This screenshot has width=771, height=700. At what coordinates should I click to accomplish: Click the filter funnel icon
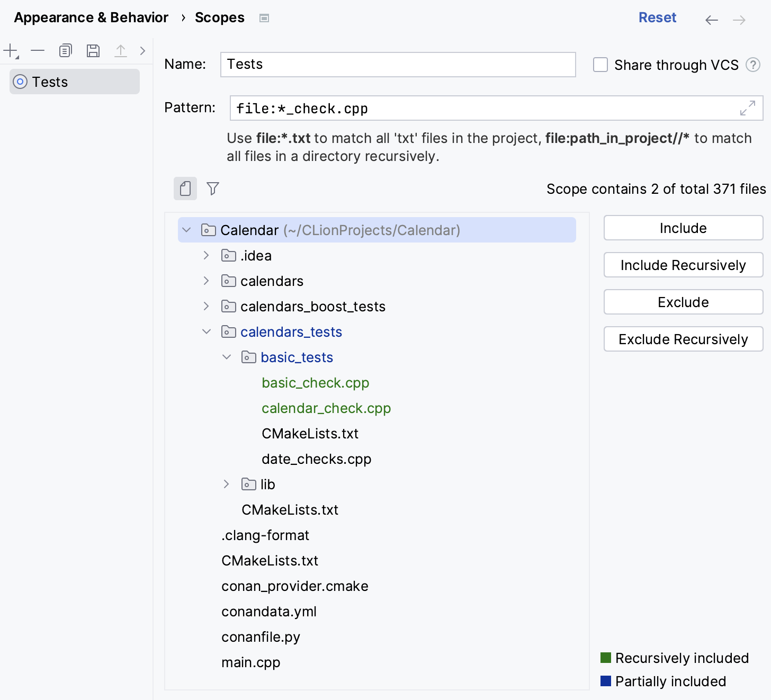[213, 189]
